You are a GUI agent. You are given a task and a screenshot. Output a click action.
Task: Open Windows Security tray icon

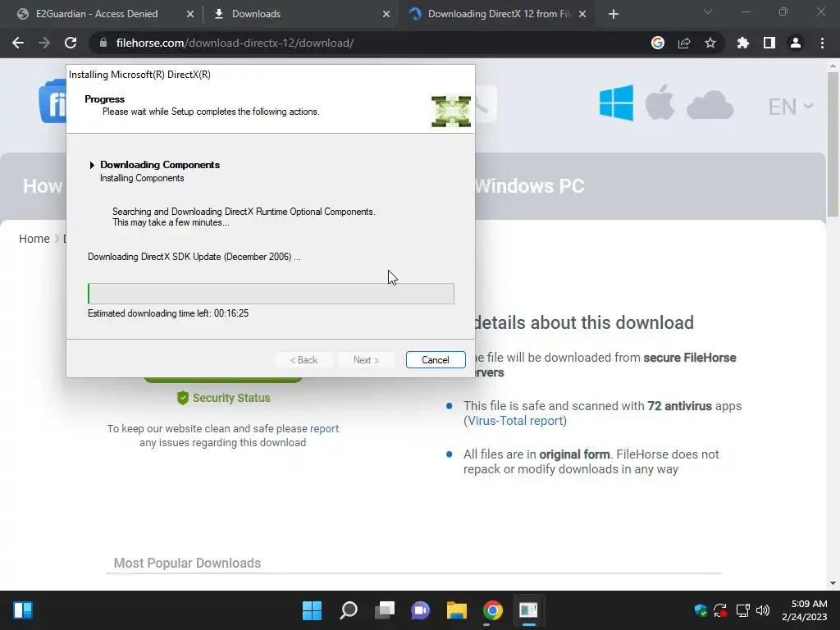(x=701, y=610)
